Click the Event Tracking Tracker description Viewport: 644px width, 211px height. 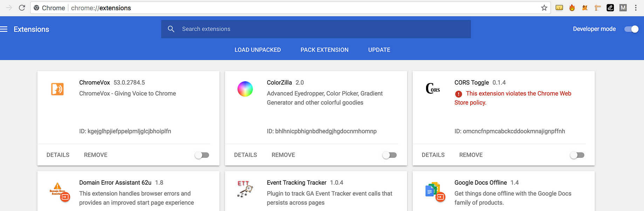coord(330,198)
